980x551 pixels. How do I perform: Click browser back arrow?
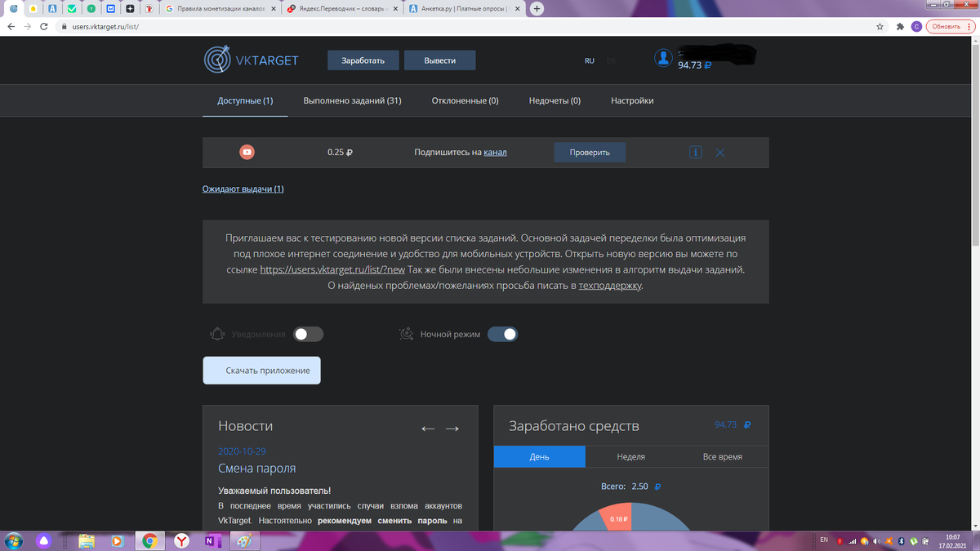click(x=10, y=26)
